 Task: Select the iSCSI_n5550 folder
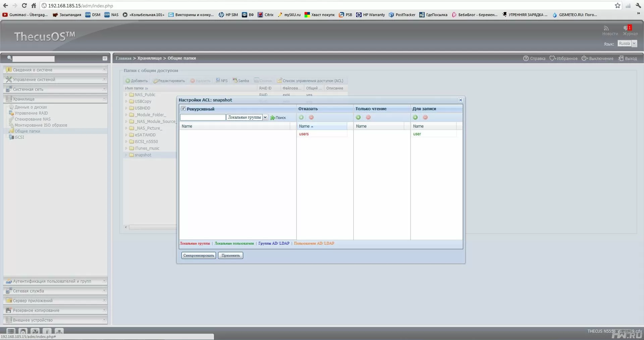146,142
